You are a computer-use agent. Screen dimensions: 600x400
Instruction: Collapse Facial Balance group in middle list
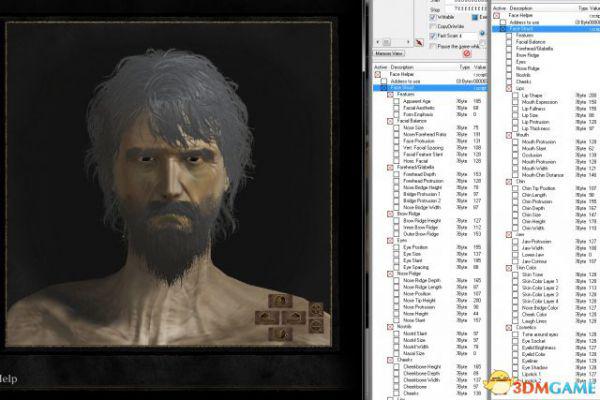click(x=390, y=121)
